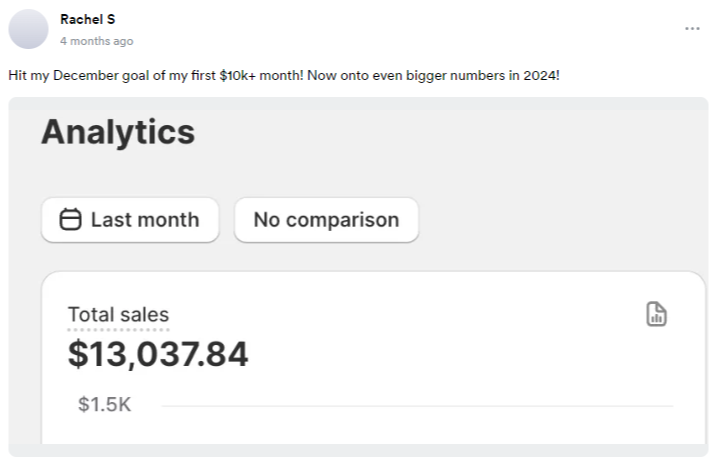Open the Last month date range selector
Screen dimensions: 715x460
coord(130,220)
